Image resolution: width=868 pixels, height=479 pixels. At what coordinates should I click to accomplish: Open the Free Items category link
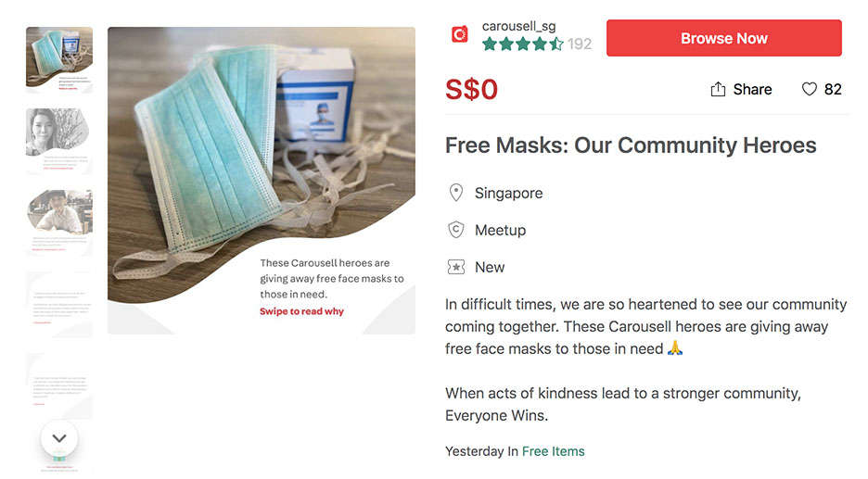click(x=554, y=451)
